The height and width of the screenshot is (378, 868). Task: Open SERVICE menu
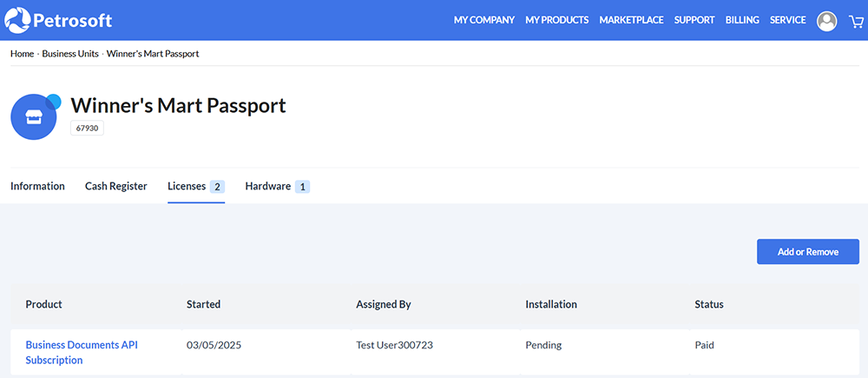pyautogui.click(x=788, y=20)
